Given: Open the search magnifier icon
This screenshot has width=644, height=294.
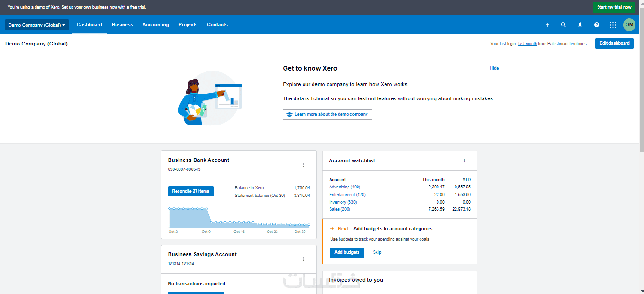Looking at the screenshot, I should (x=563, y=25).
